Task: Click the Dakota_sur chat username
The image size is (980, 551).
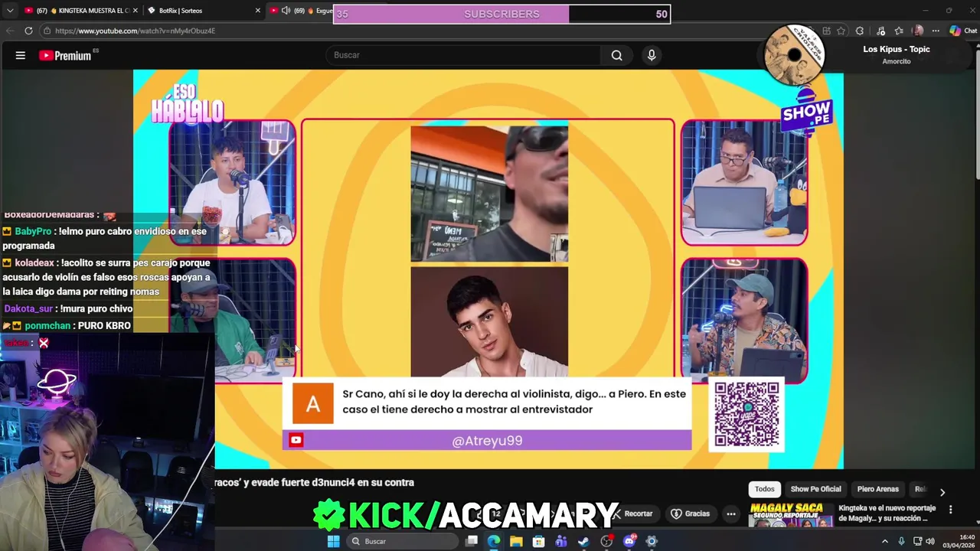Action: tap(28, 308)
